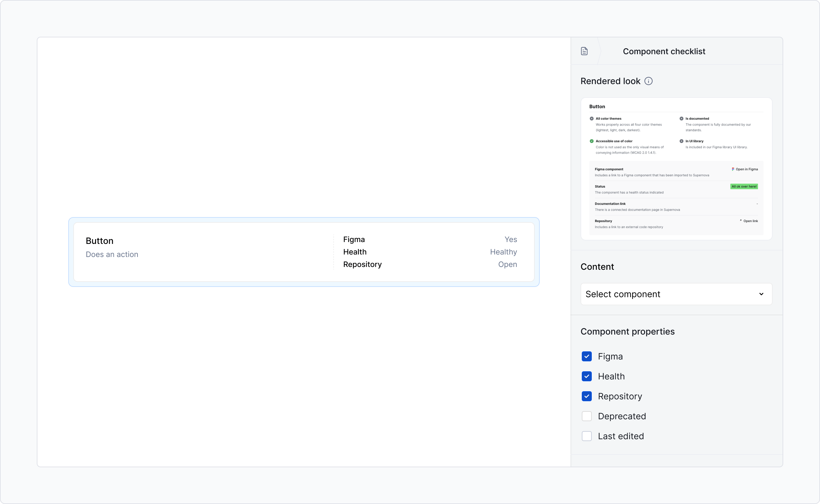Click the arrow icon beside Open link

[740, 221]
